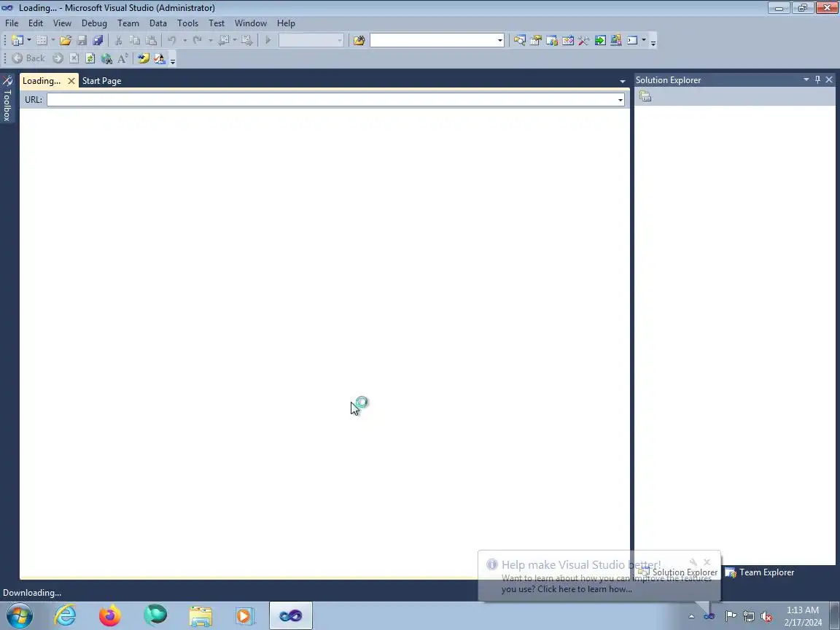
Task: Click inside the URL input field
Action: pos(332,100)
